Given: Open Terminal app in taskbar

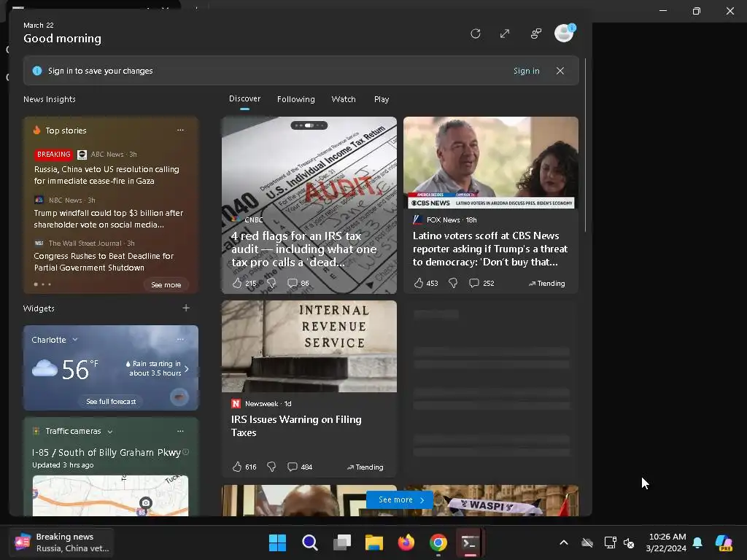Looking at the screenshot, I should (471, 542).
